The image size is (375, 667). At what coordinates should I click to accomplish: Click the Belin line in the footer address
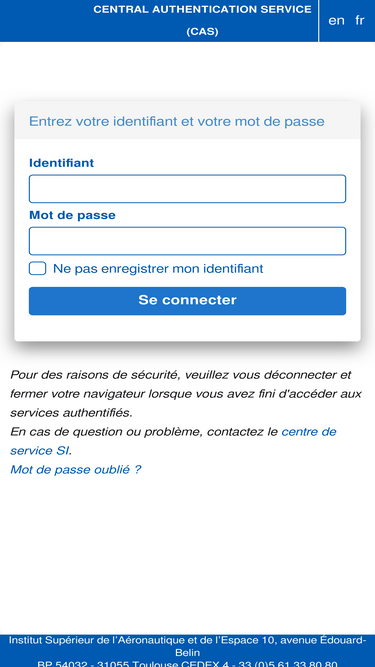point(188,653)
